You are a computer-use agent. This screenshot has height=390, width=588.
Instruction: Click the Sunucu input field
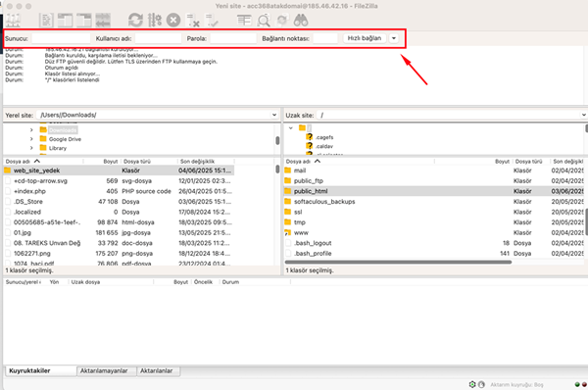61,38
